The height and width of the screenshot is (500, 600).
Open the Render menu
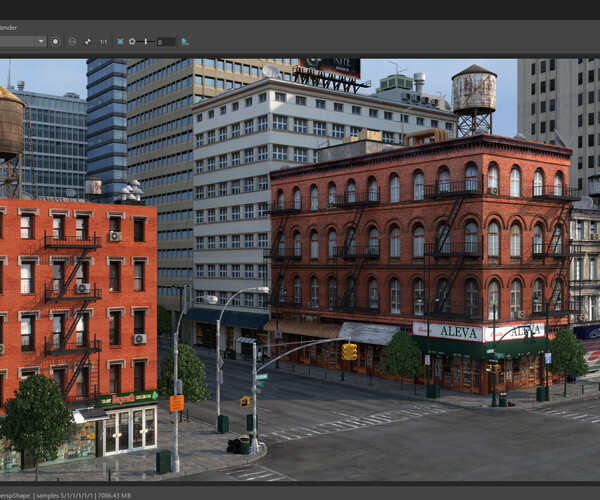point(8,28)
